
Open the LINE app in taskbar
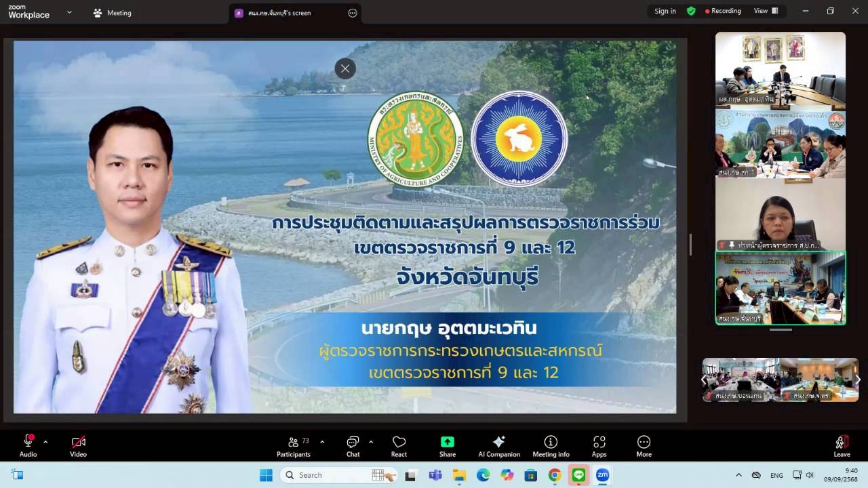[x=578, y=475]
